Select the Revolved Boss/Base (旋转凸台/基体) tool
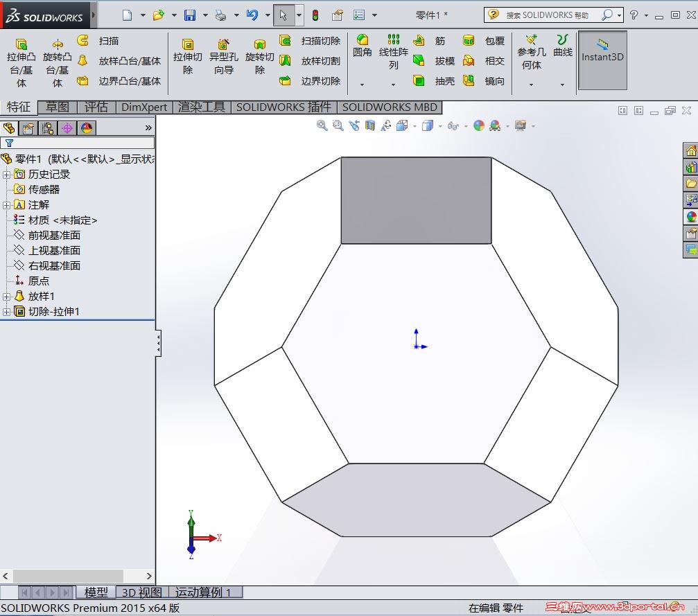This screenshot has height=616, width=698. click(x=58, y=62)
